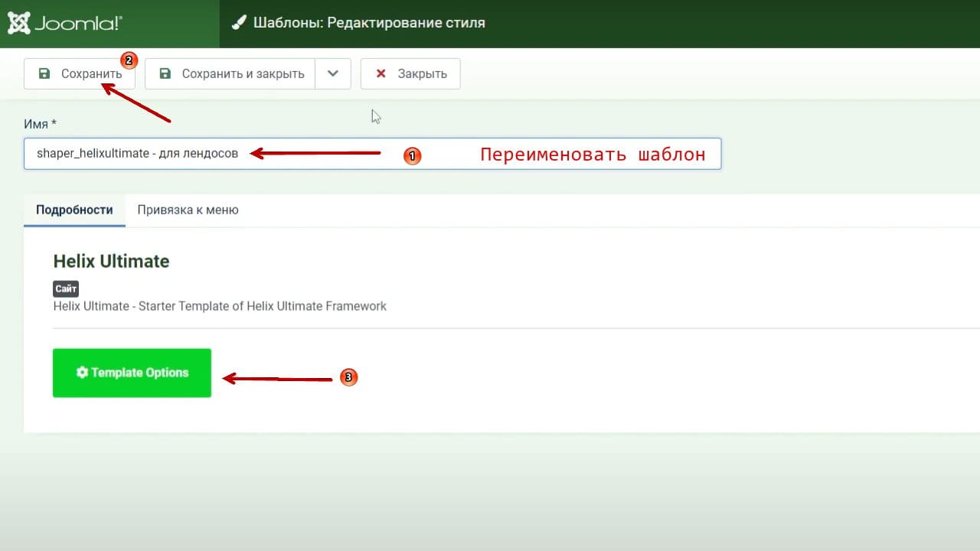Click the Сайт badge label
Screen dimensions: 980x551
click(x=66, y=289)
